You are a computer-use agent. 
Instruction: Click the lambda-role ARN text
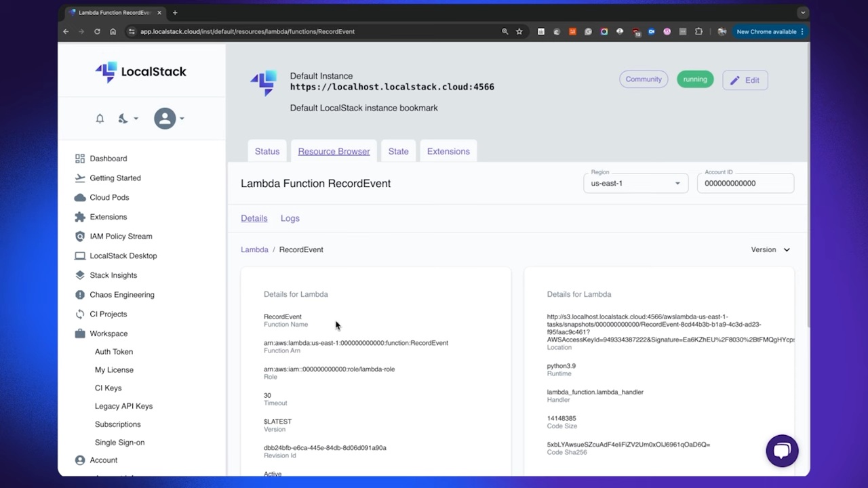(x=329, y=369)
